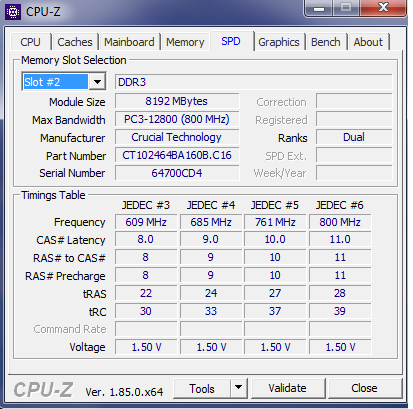This screenshot has width=413, height=409.
Task: Switch to the Bench tab
Action: 326,42
